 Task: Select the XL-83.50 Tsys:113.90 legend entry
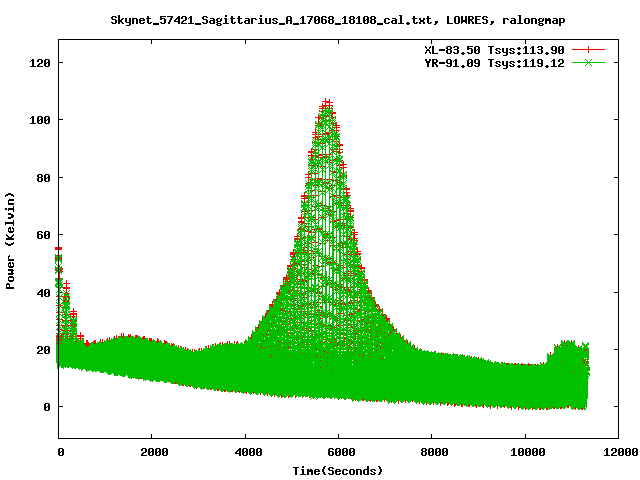pos(494,50)
